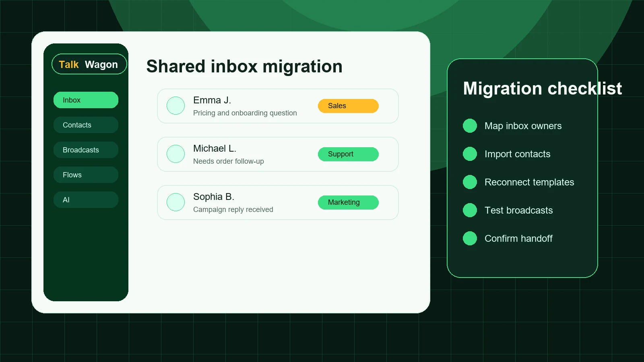The height and width of the screenshot is (362, 644).
Task: Toggle the Map inbox owners check dot
Action: click(x=470, y=126)
